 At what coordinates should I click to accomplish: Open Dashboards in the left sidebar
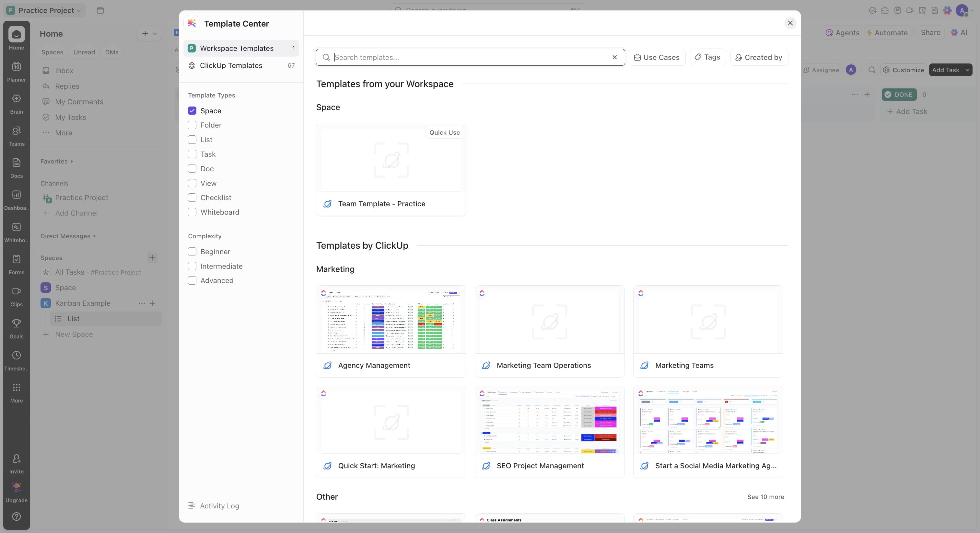pos(16,200)
